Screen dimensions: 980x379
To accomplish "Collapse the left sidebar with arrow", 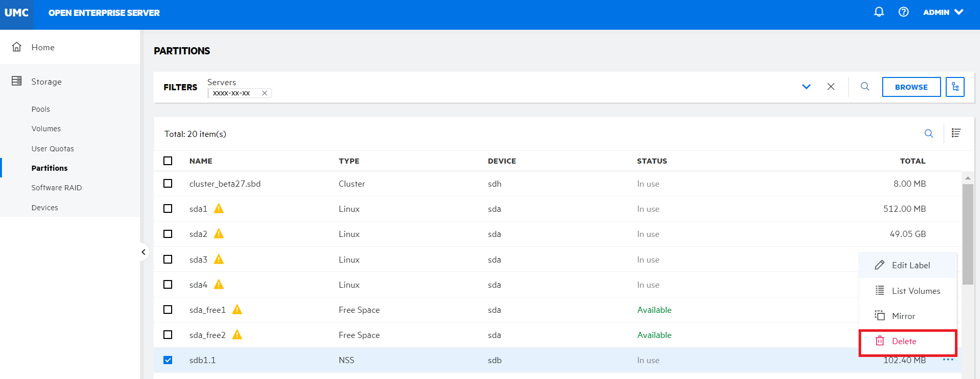I will (x=143, y=252).
